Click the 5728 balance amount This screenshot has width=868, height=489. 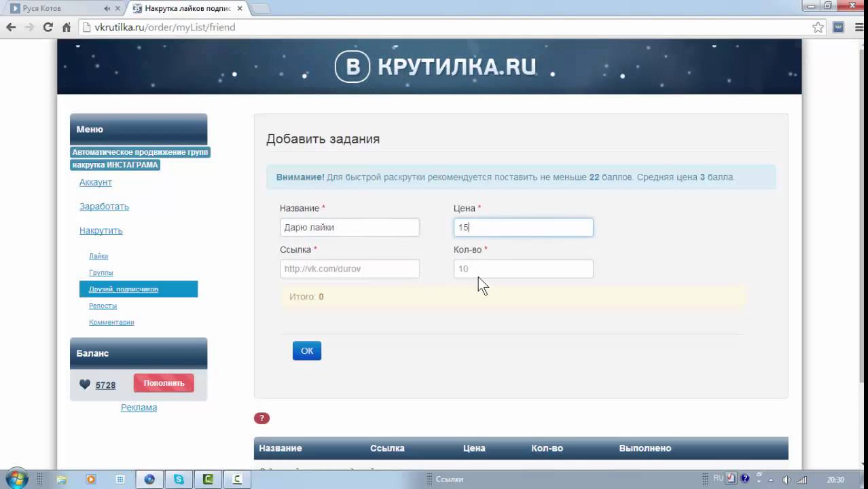point(105,385)
